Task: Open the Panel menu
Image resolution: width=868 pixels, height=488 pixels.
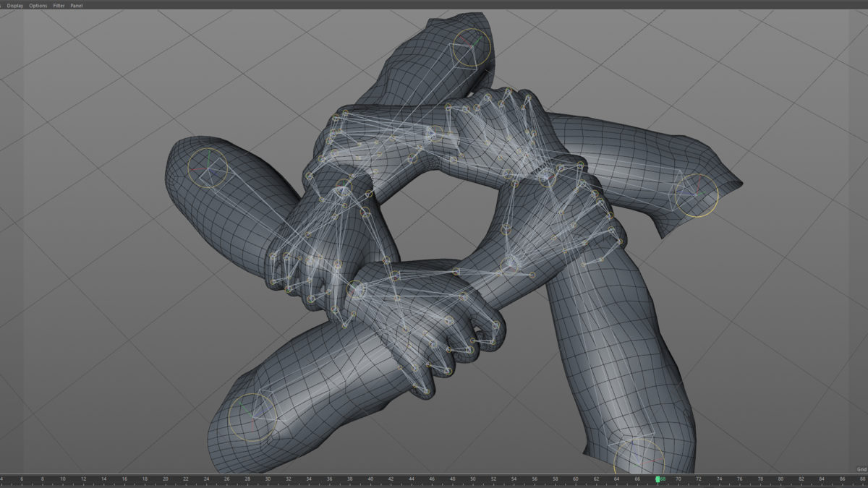Action: [76, 5]
